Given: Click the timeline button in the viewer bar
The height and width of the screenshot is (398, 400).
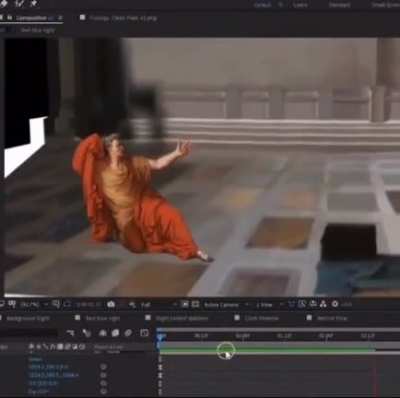Looking at the screenshot, I should [313, 304].
